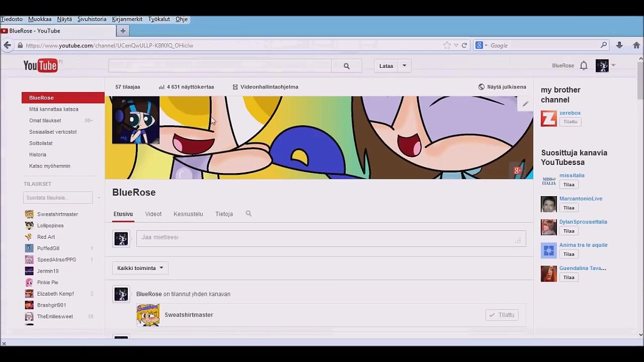The height and width of the screenshot is (362, 644).
Task: Subscribe to DylanSprouseItalia with Tilaa
Action: [x=569, y=231]
